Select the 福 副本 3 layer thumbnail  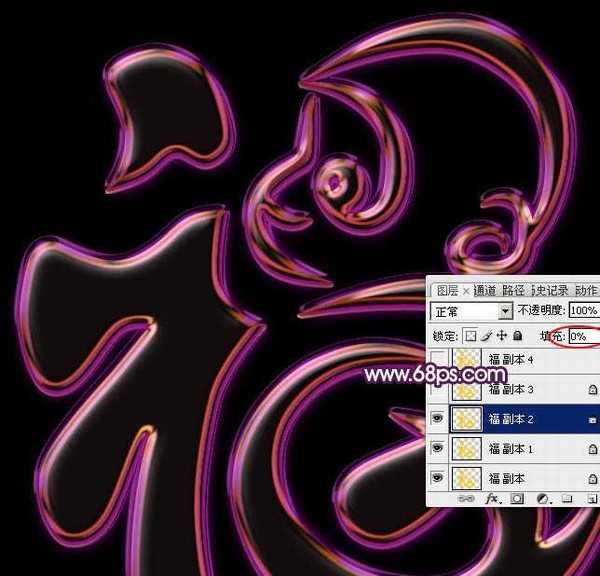tap(467, 390)
